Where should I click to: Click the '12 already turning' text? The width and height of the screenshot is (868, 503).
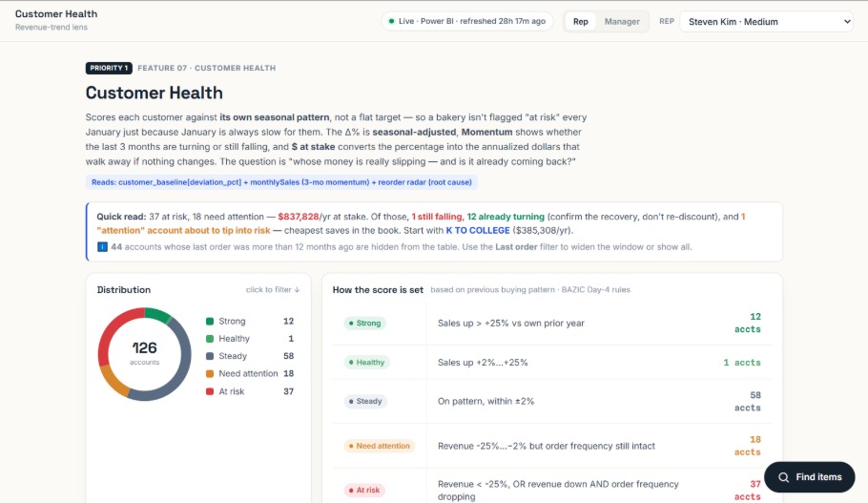tap(506, 217)
